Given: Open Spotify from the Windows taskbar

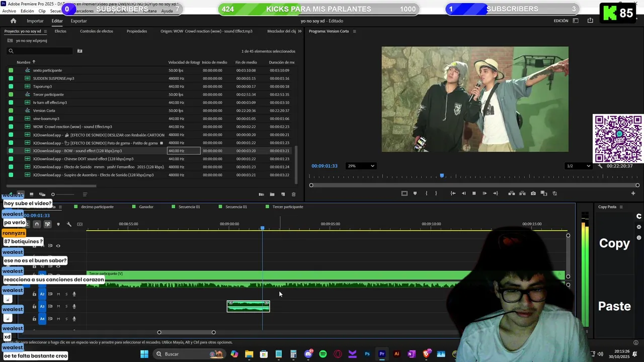Looking at the screenshot, I should (x=323, y=354).
